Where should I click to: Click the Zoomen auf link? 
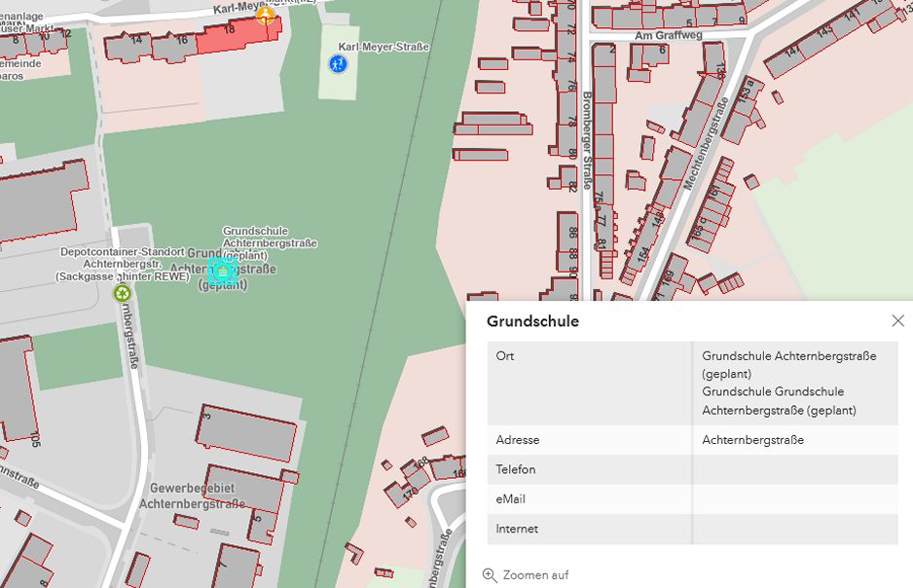535,575
